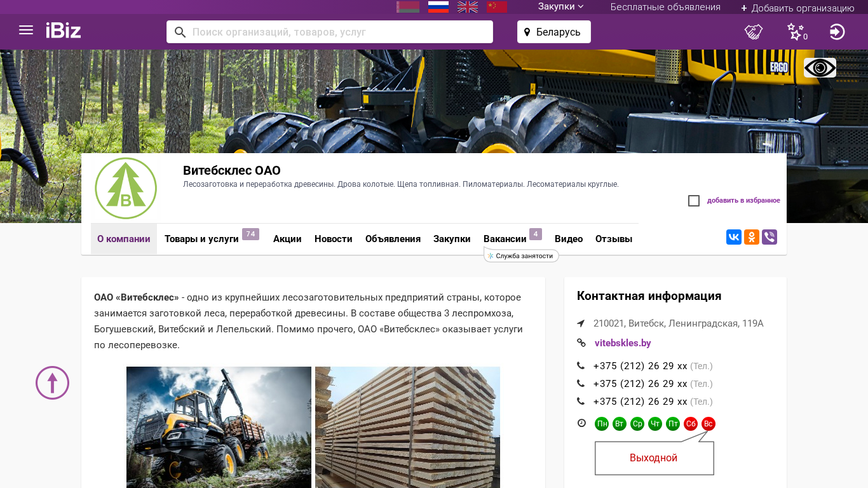Click the website link chain icon
868x488 pixels.
pos(581,343)
